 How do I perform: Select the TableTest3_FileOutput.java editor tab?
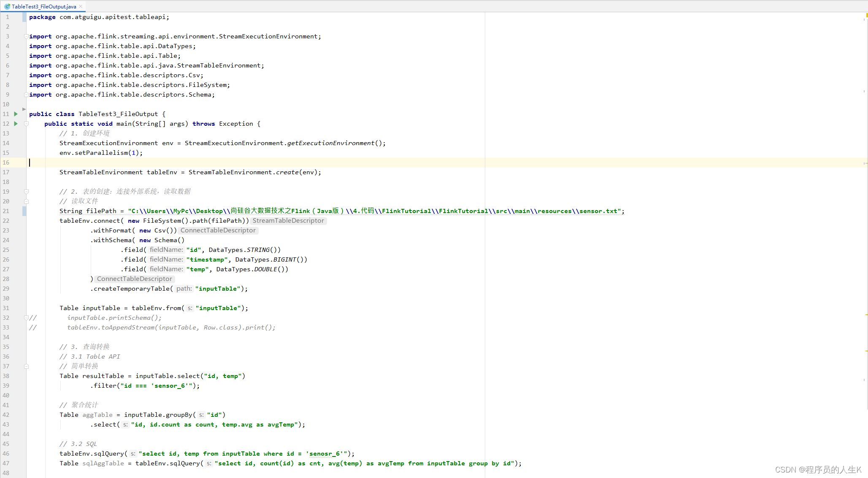(44, 6)
